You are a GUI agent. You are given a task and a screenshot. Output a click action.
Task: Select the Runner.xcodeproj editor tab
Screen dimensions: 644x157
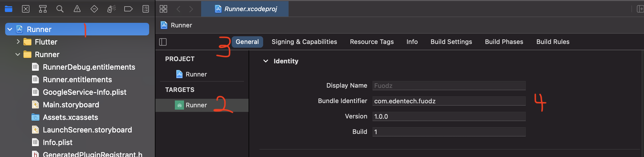pos(245,9)
